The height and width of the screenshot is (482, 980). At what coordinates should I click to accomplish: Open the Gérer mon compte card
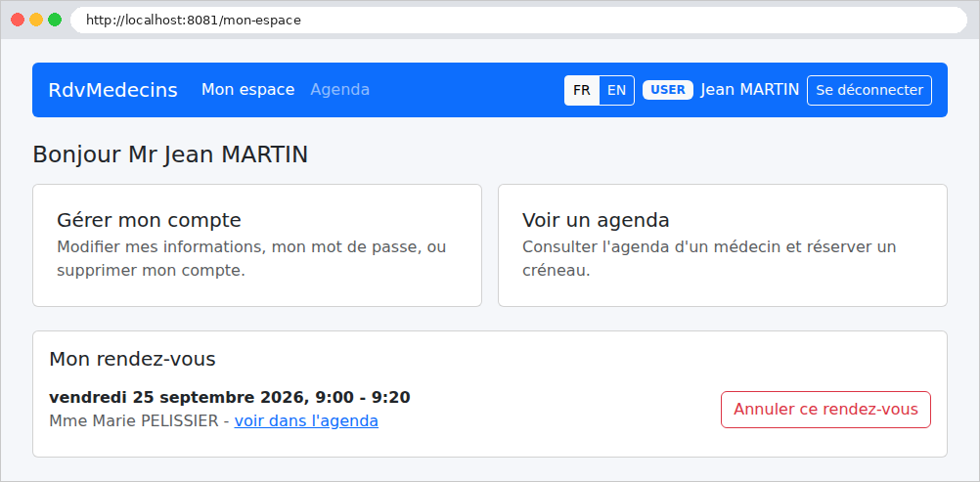pos(257,245)
